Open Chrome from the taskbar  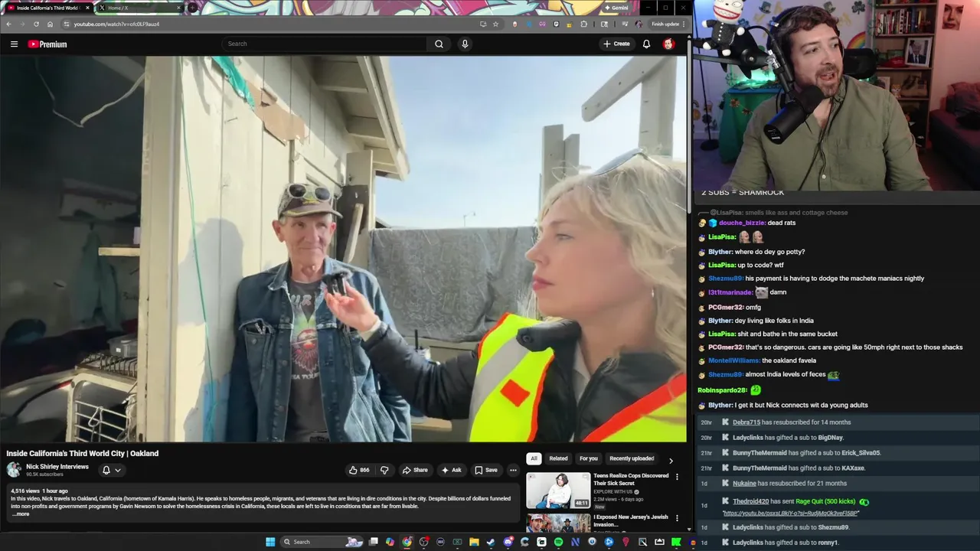tap(407, 542)
